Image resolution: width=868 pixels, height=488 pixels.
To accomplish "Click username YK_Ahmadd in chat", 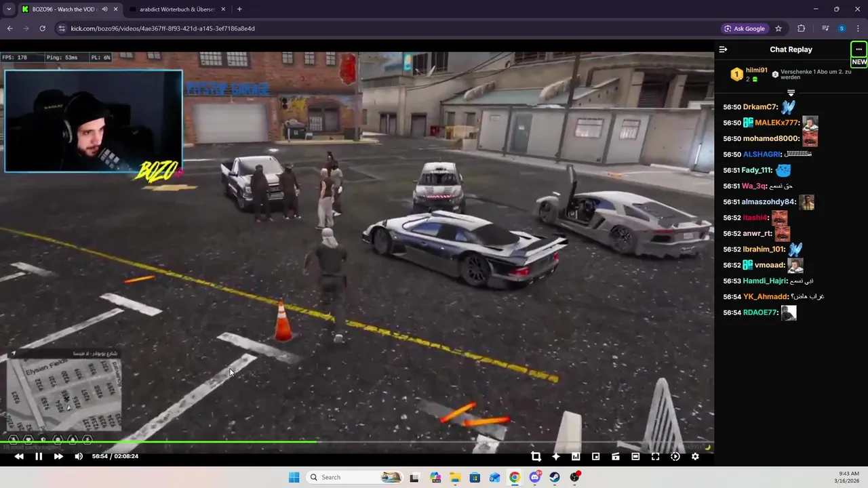I will pos(766,297).
